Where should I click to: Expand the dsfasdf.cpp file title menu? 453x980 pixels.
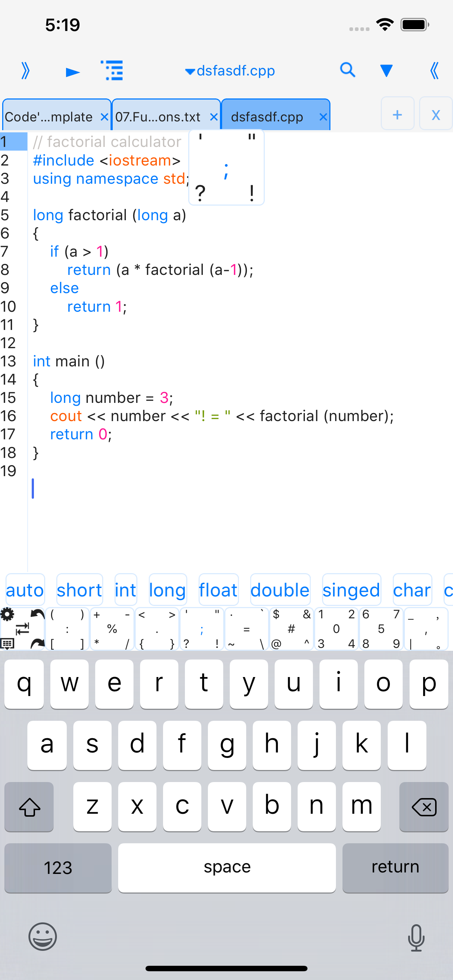coord(230,71)
